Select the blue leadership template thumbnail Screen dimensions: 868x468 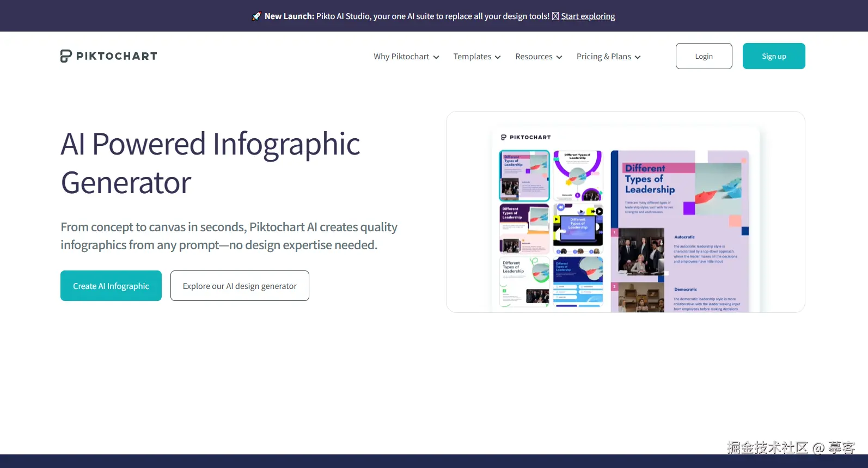(578, 282)
